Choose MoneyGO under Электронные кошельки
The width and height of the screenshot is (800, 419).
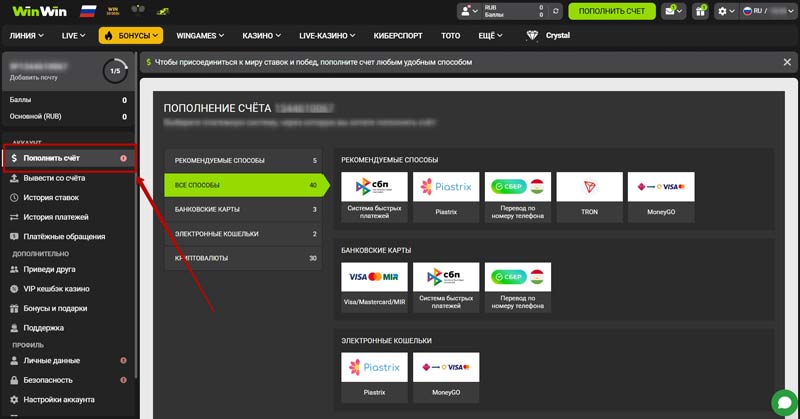pyautogui.click(x=446, y=377)
